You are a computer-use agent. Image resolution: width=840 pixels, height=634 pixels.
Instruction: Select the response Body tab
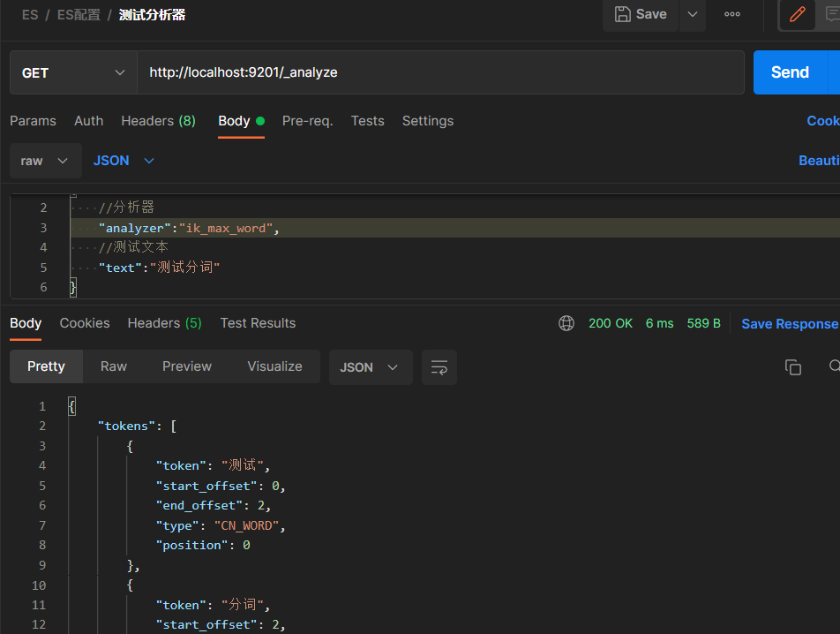(x=26, y=323)
